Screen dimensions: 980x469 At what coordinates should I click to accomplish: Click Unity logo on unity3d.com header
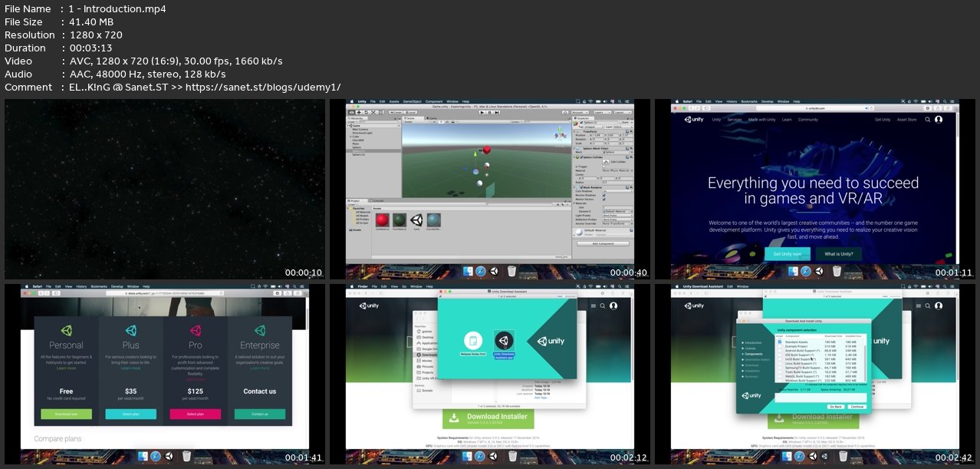694,120
